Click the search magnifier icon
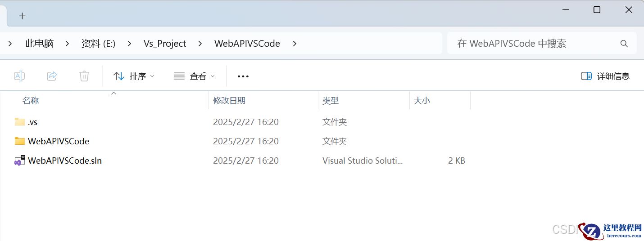Image resolution: width=644 pixels, height=241 pixels. tap(624, 44)
